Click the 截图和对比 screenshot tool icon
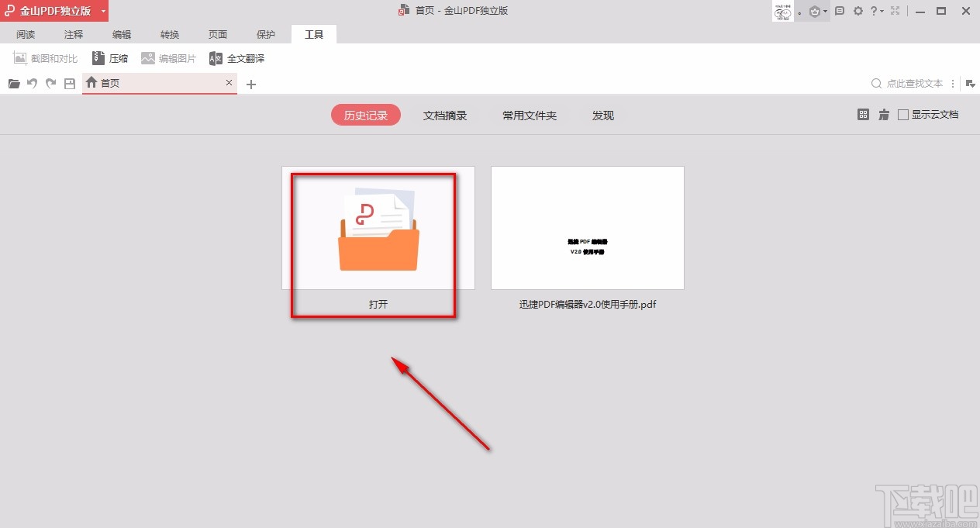The height and width of the screenshot is (528, 980). pyautogui.click(x=19, y=57)
